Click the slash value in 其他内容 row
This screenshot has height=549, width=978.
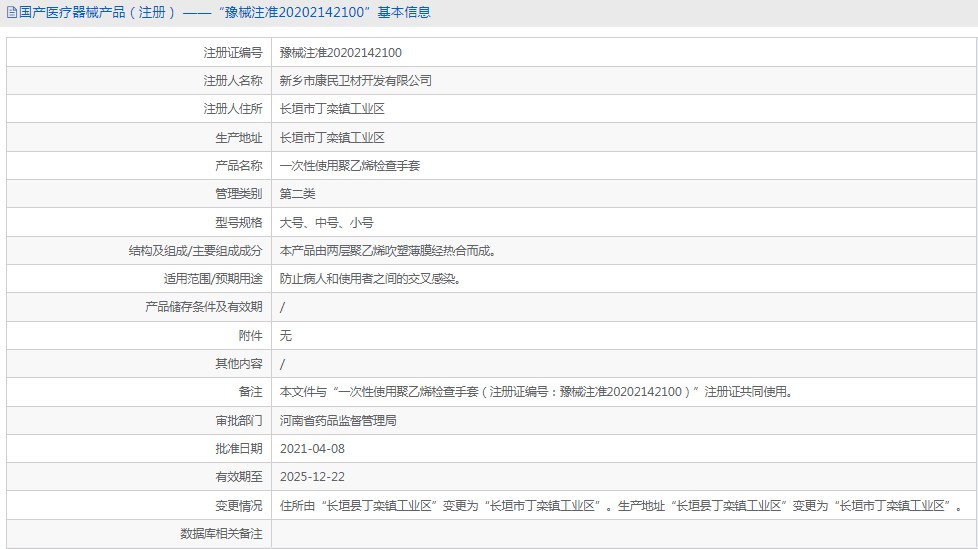[x=283, y=364]
